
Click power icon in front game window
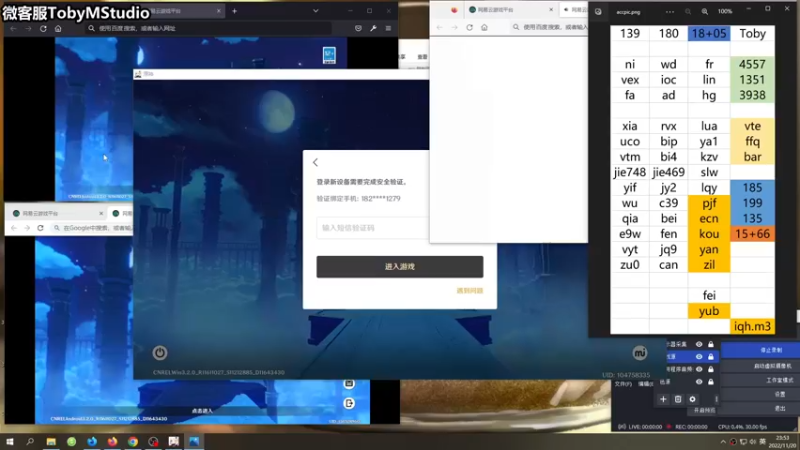point(160,353)
